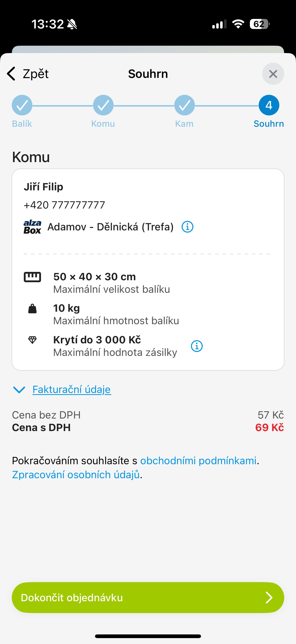The height and width of the screenshot is (644, 296).
Task: Tap the ruler package size icon
Action: [x=32, y=277]
